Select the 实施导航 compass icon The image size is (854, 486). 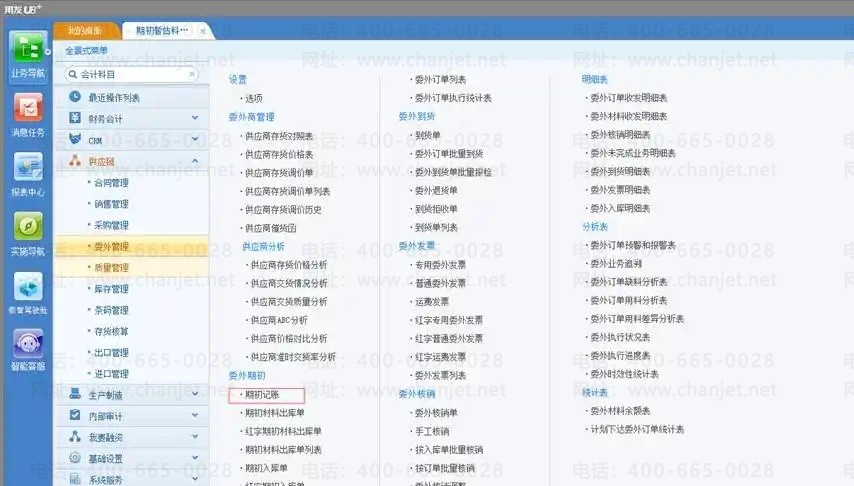click(x=26, y=232)
